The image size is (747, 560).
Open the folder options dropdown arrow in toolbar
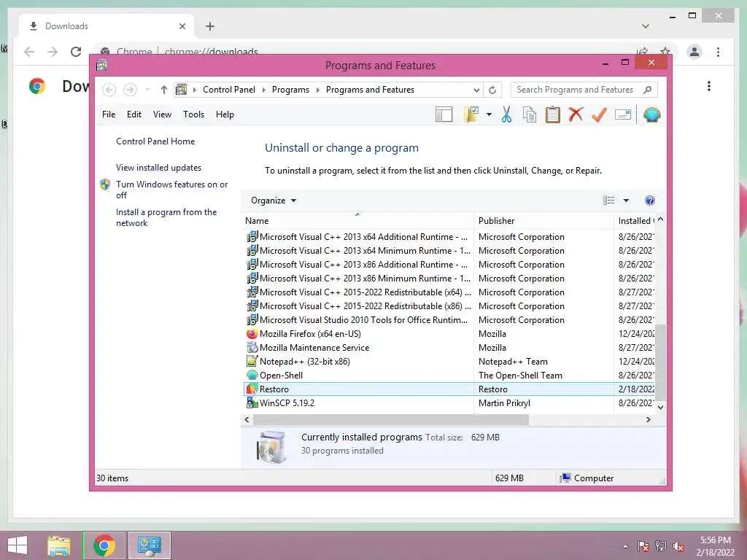point(489,114)
